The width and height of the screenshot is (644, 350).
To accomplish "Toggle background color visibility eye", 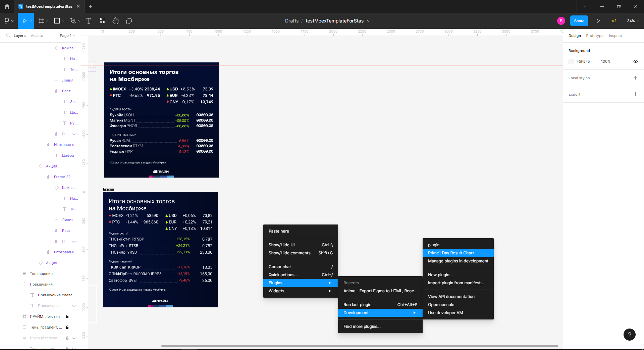I will pos(635,61).
